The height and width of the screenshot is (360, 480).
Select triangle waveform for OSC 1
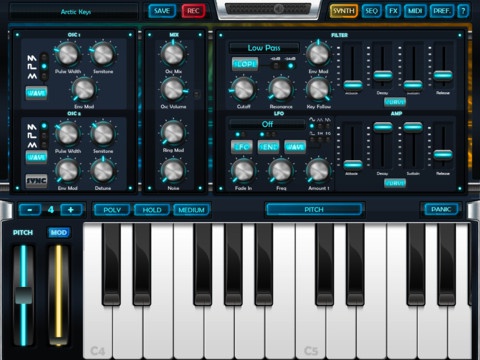point(32,77)
